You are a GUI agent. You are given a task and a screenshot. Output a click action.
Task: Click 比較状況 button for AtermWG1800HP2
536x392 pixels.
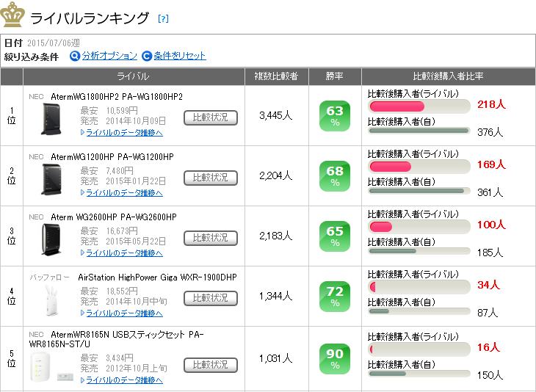[x=211, y=117]
